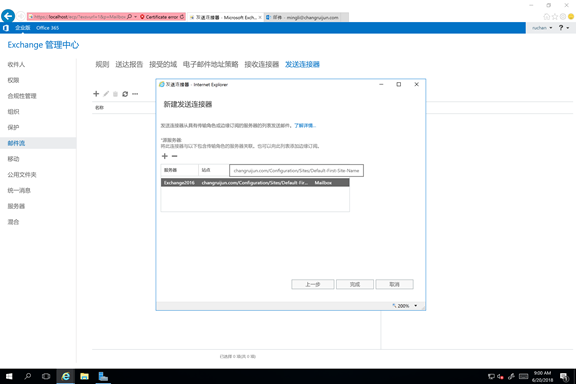
Task: Go back with the IE back arrow
Action: 8,16
